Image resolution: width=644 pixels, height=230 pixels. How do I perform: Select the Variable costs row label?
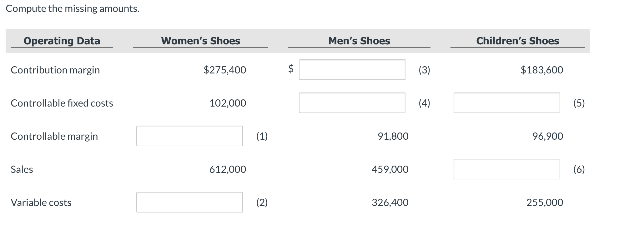41,202
